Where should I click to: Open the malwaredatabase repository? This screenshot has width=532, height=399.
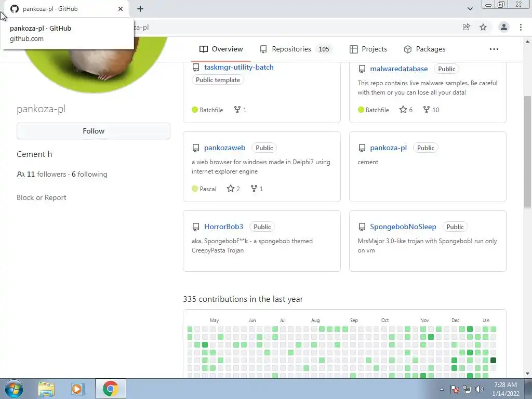pyautogui.click(x=398, y=69)
